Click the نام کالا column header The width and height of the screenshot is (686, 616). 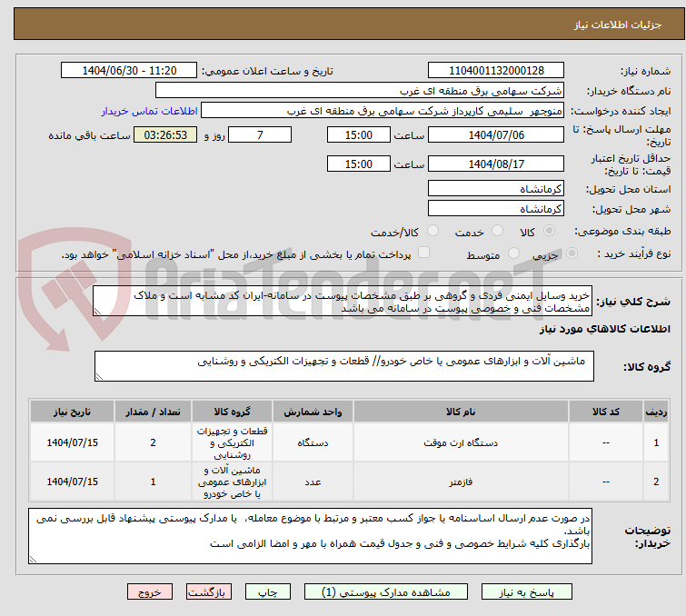tap(461, 412)
